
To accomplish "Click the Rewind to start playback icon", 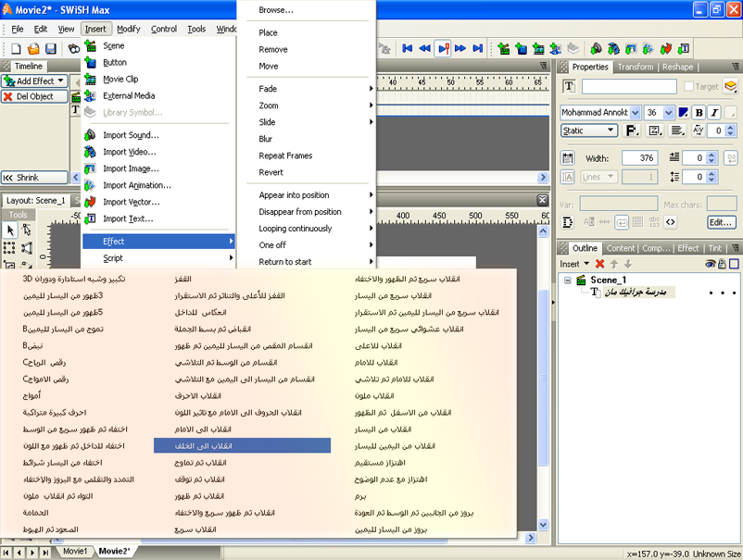I will coord(407,48).
